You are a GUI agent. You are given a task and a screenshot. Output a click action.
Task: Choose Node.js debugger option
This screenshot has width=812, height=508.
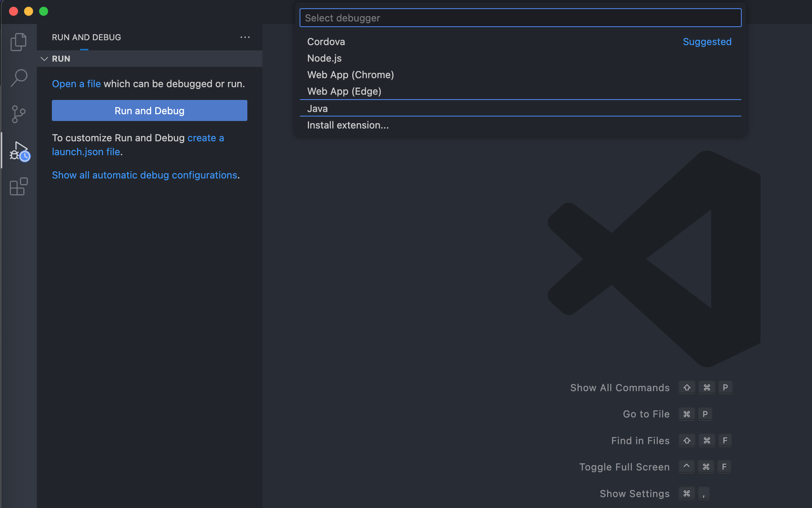[520, 58]
